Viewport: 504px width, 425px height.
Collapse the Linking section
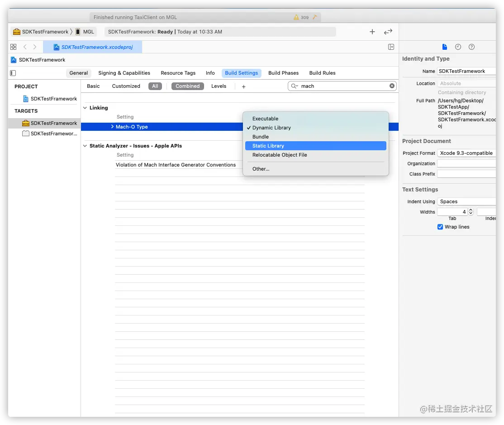pyautogui.click(x=85, y=108)
